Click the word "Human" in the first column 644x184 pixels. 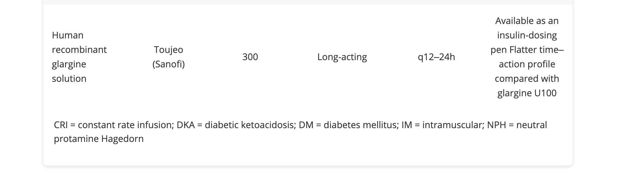click(x=68, y=35)
